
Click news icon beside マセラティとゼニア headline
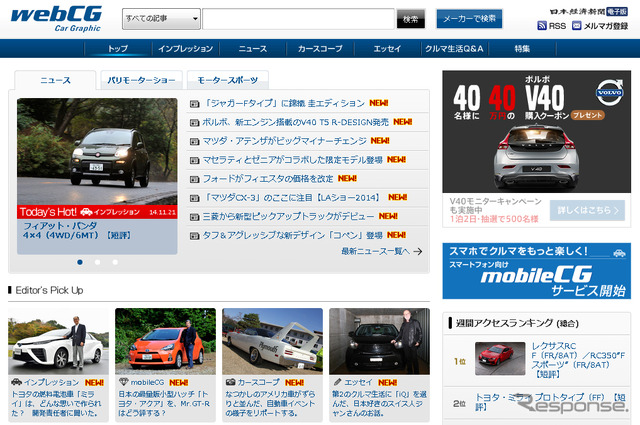[x=195, y=160]
